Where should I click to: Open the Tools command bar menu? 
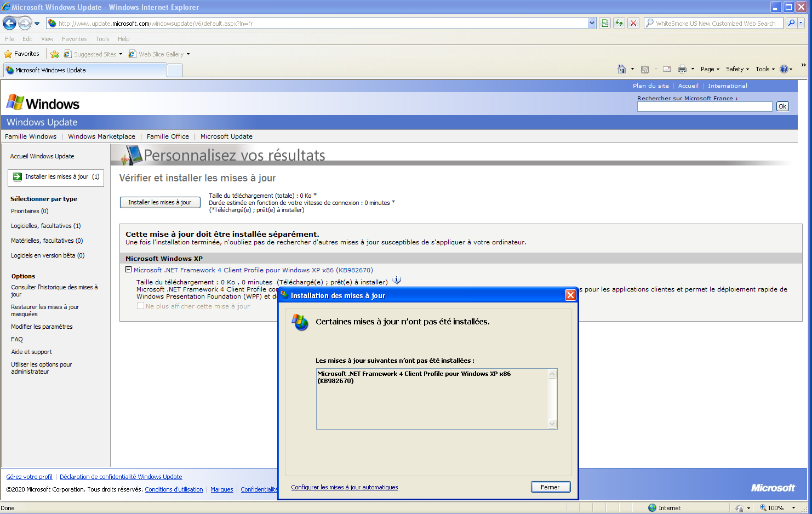(x=765, y=69)
